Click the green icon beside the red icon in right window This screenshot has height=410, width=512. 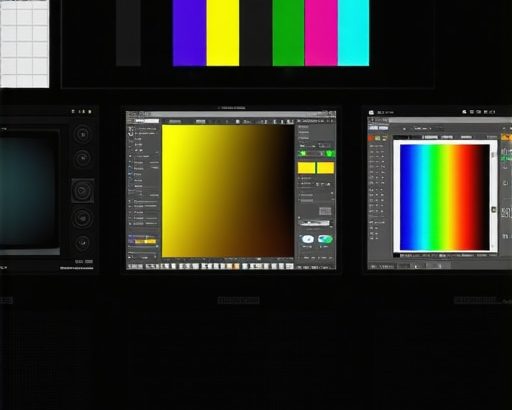tap(378, 138)
